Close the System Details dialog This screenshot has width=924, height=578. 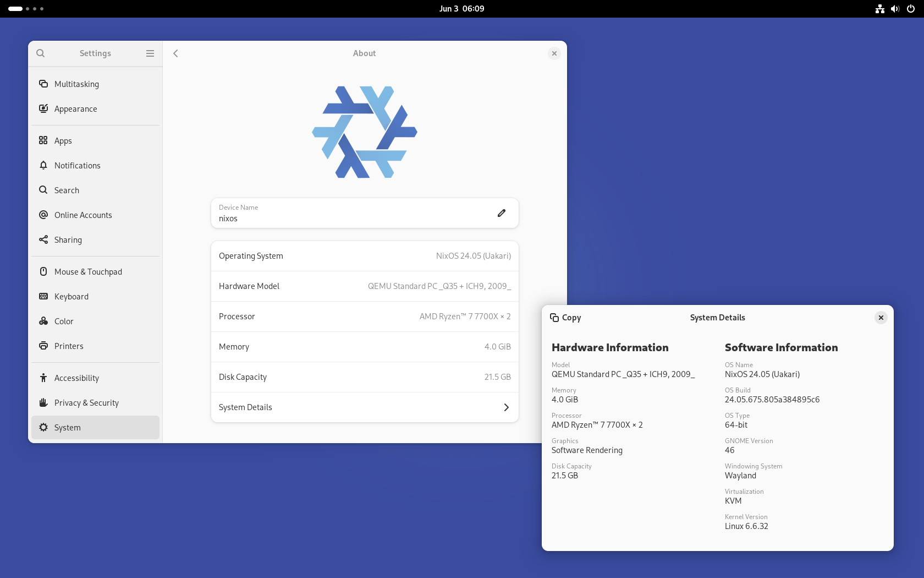[x=881, y=318]
